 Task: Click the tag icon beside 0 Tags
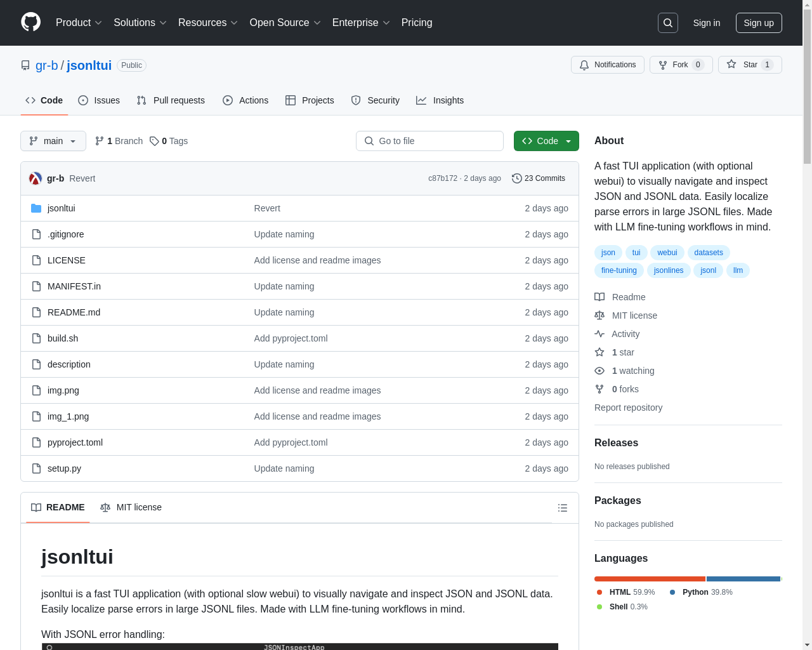coord(154,141)
